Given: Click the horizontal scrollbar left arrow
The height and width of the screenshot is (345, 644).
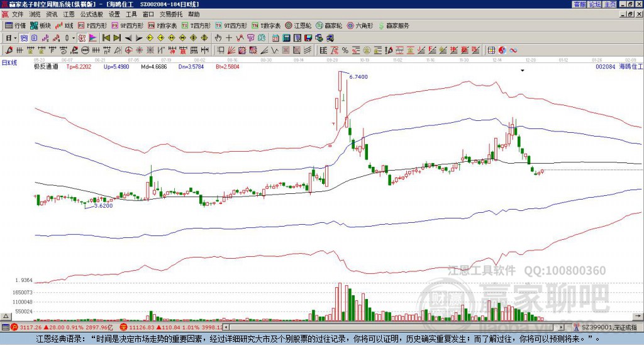Looking at the screenshot, I should 226,327.
